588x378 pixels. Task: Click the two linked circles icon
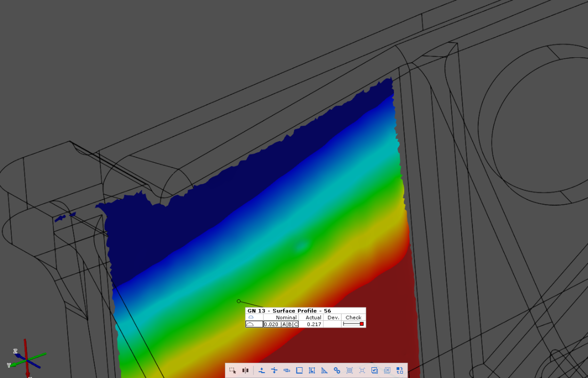point(337,371)
